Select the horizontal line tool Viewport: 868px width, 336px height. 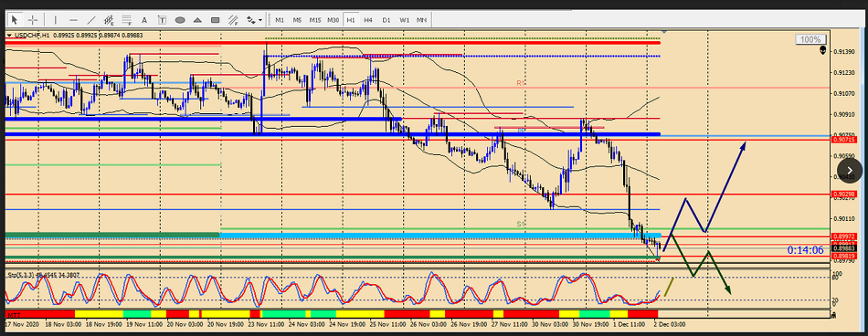pos(73,20)
